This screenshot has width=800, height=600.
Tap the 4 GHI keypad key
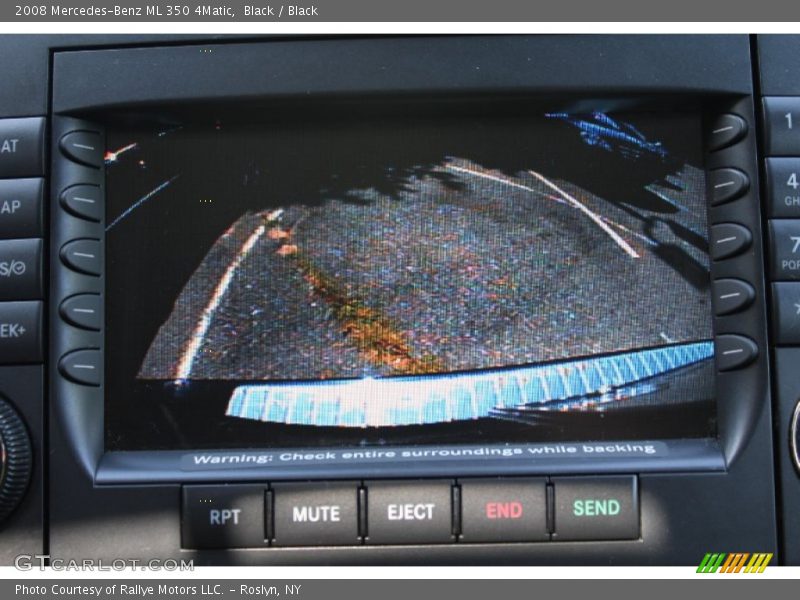[x=784, y=188]
